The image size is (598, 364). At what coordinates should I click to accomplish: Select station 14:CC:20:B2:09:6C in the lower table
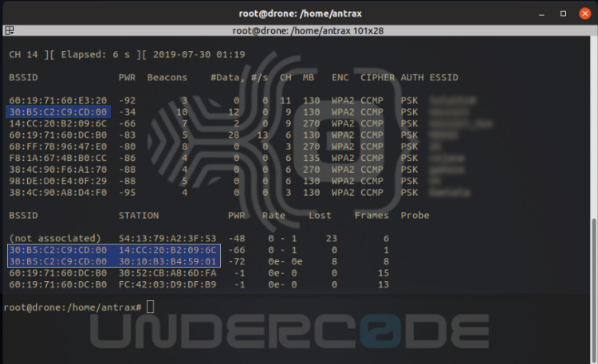click(167, 250)
